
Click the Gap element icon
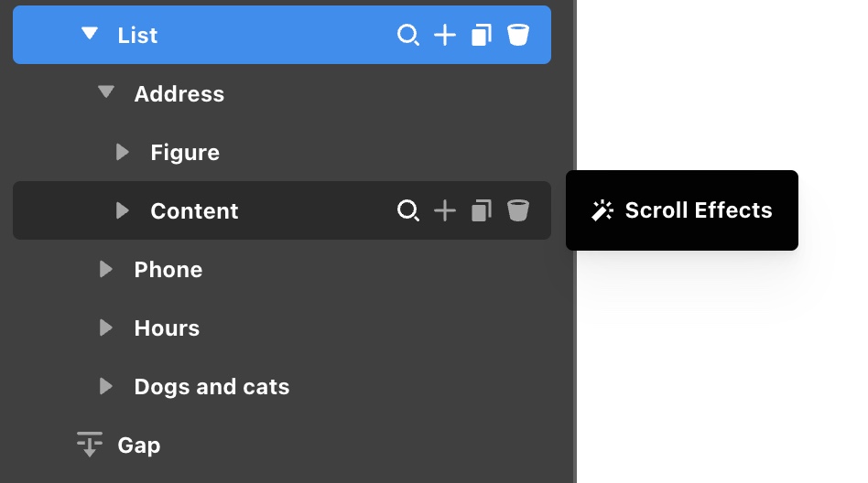pyautogui.click(x=89, y=445)
